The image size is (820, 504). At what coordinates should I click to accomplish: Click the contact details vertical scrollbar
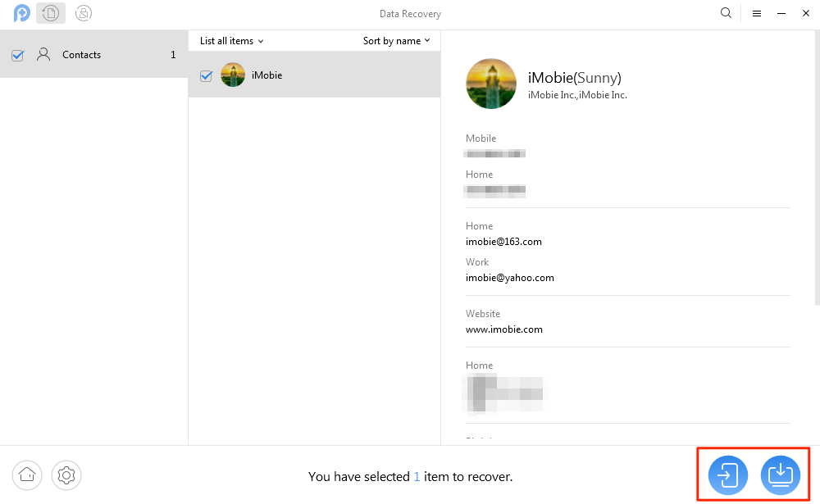[817, 167]
